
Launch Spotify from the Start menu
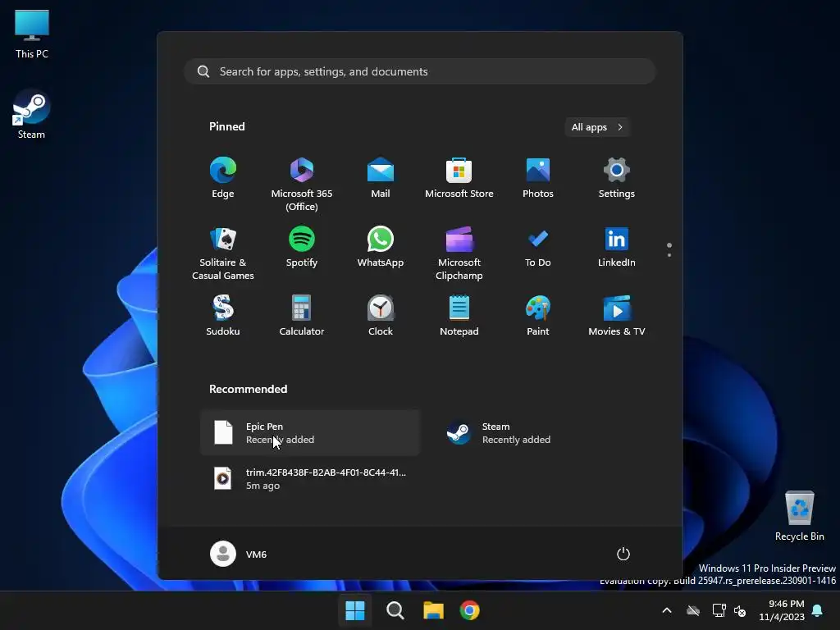302,247
